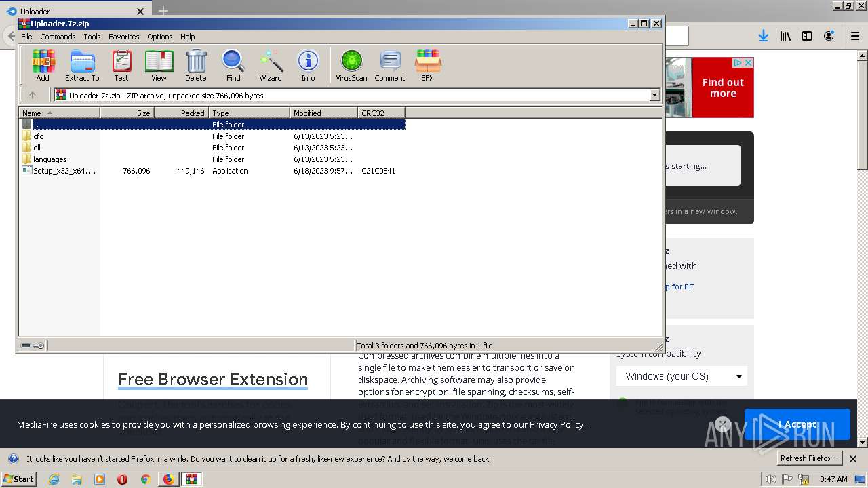This screenshot has height=488, width=868.
Task: Open Firefox library icon
Action: point(785,36)
